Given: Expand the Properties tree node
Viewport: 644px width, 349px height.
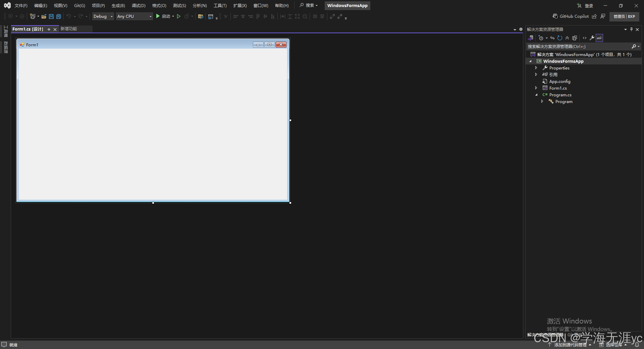Looking at the screenshot, I should (536, 68).
